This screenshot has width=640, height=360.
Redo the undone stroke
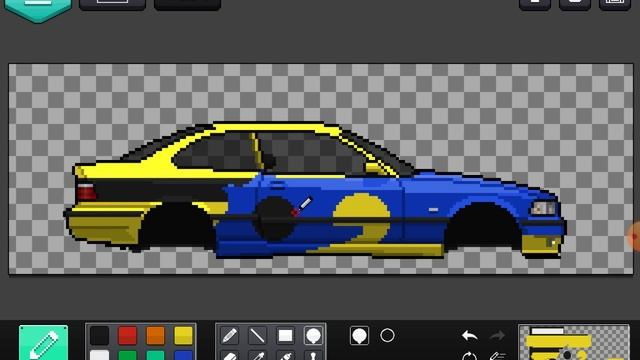(x=497, y=336)
